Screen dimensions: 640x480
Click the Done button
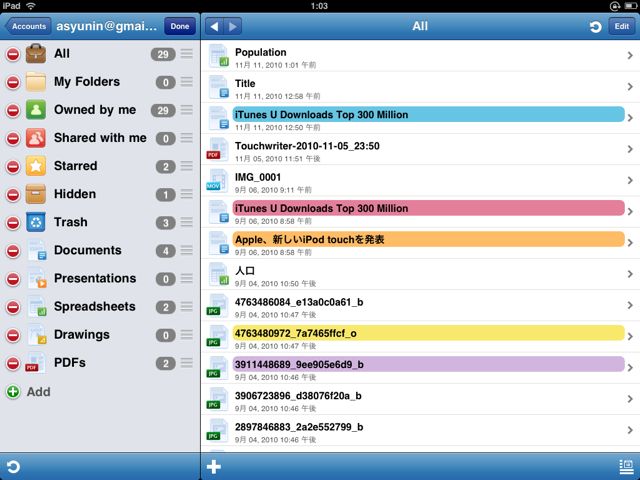[180, 26]
